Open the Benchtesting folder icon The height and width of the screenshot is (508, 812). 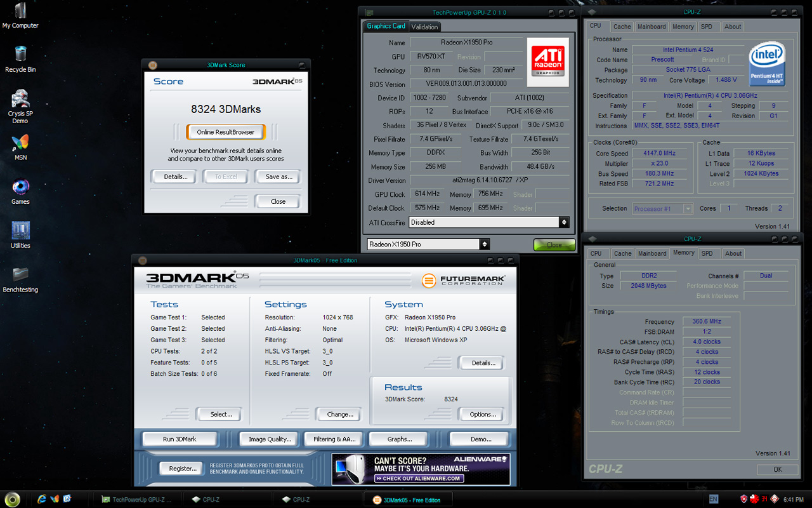(x=20, y=278)
